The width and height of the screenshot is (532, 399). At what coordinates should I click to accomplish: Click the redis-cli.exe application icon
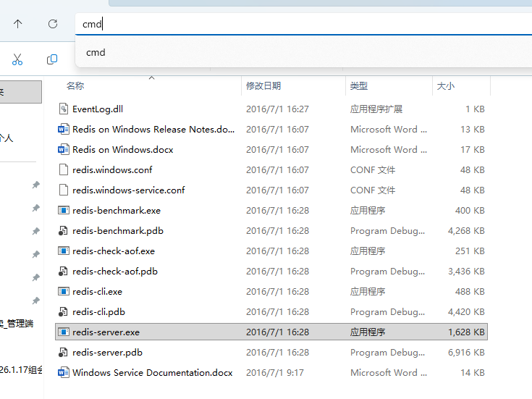(64, 291)
